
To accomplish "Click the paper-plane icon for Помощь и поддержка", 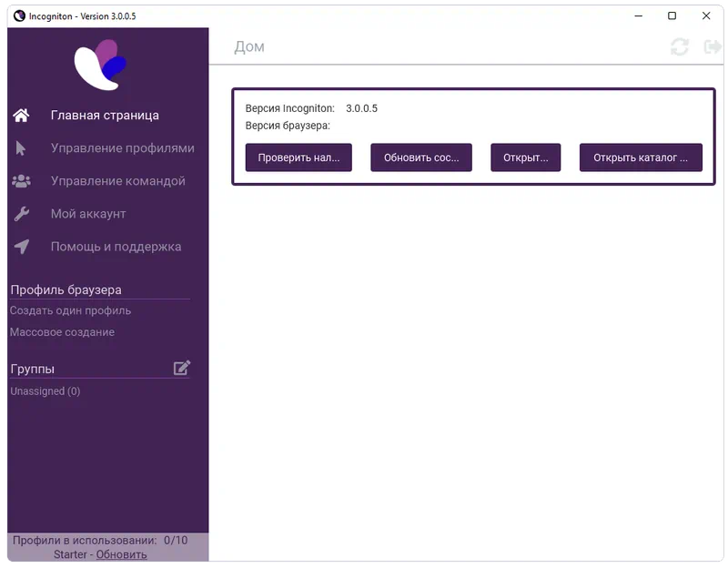I will [x=21, y=247].
